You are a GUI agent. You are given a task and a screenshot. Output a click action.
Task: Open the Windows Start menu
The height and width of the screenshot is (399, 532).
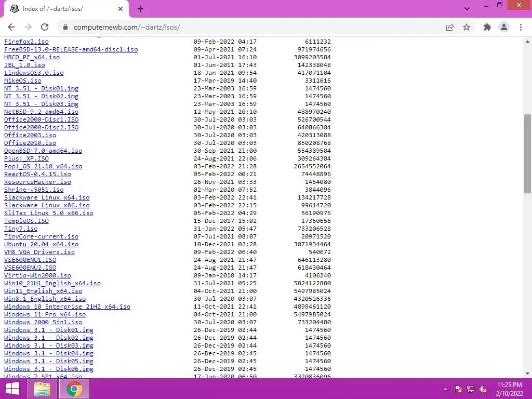tap(12, 389)
